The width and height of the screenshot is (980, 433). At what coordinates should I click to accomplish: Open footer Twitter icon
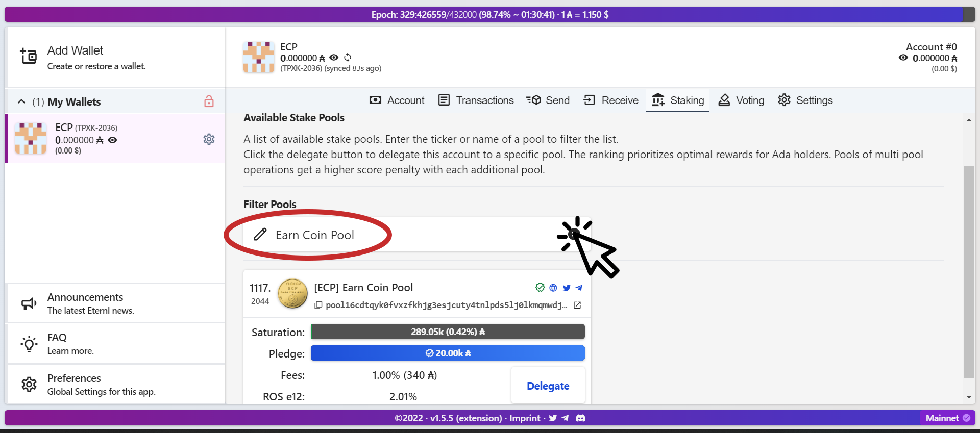click(553, 418)
